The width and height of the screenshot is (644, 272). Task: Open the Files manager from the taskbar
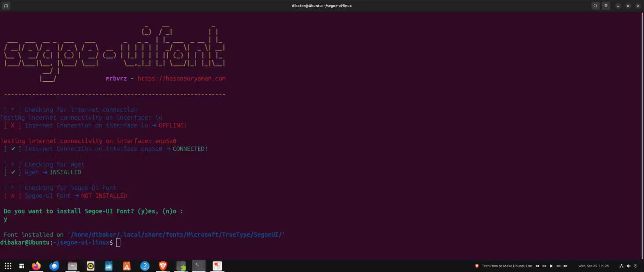[x=72, y=266]
